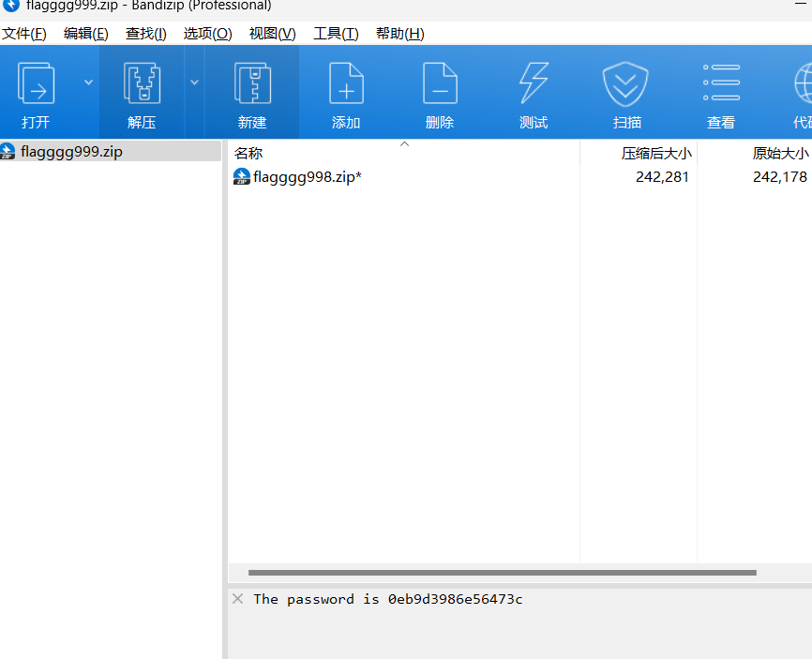Viewport: 812px width, 659px height.
Task: Open the File (文件) menu
Action: [24, 34]
